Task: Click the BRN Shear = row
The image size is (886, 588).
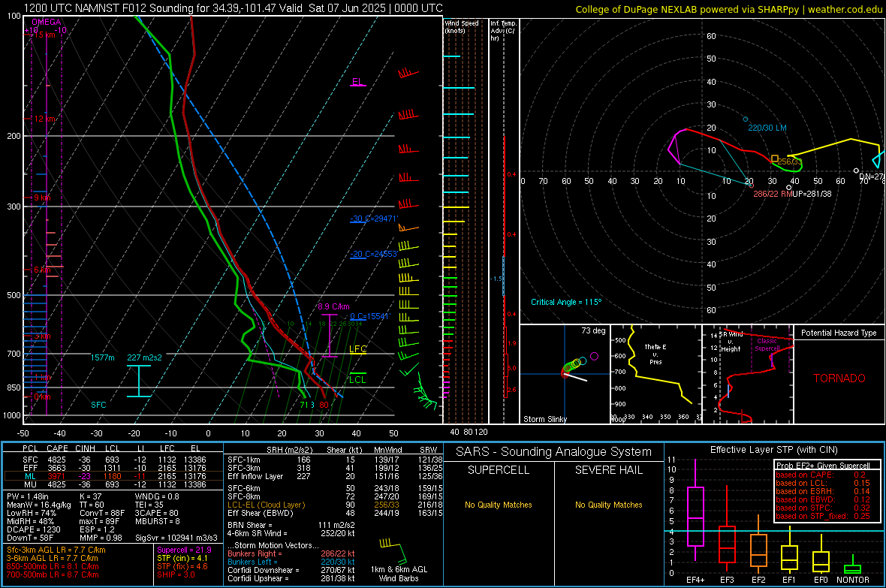Action: tap(291, 525)
